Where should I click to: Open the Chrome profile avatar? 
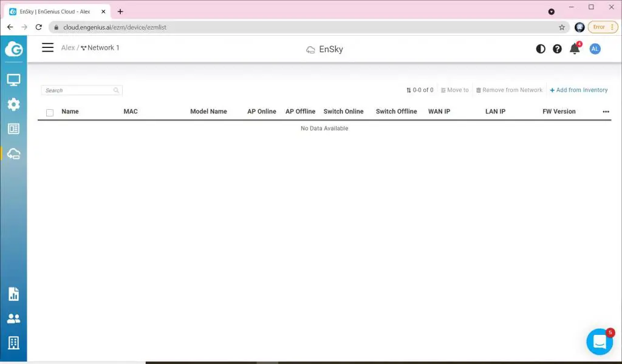579,27
